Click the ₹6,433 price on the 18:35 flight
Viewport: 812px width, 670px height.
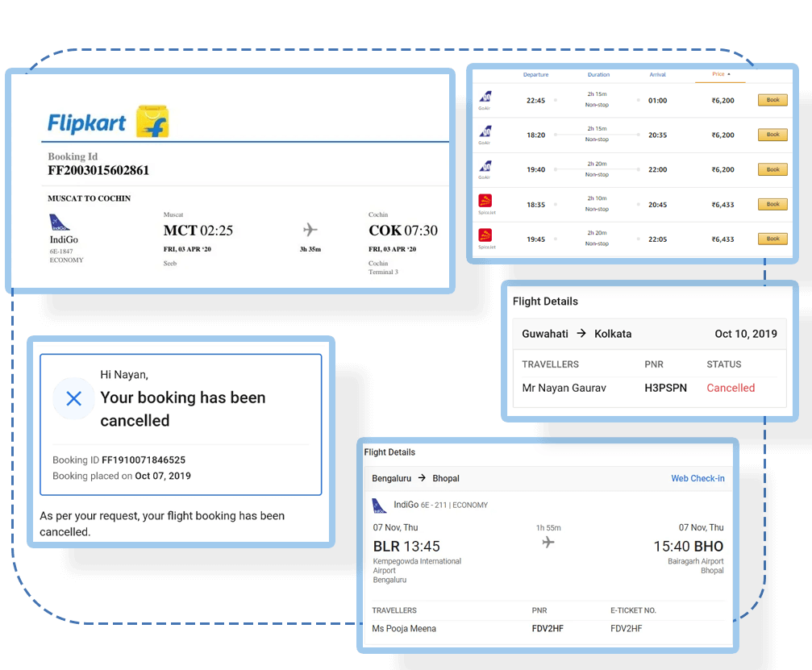[x=722, y=205]
